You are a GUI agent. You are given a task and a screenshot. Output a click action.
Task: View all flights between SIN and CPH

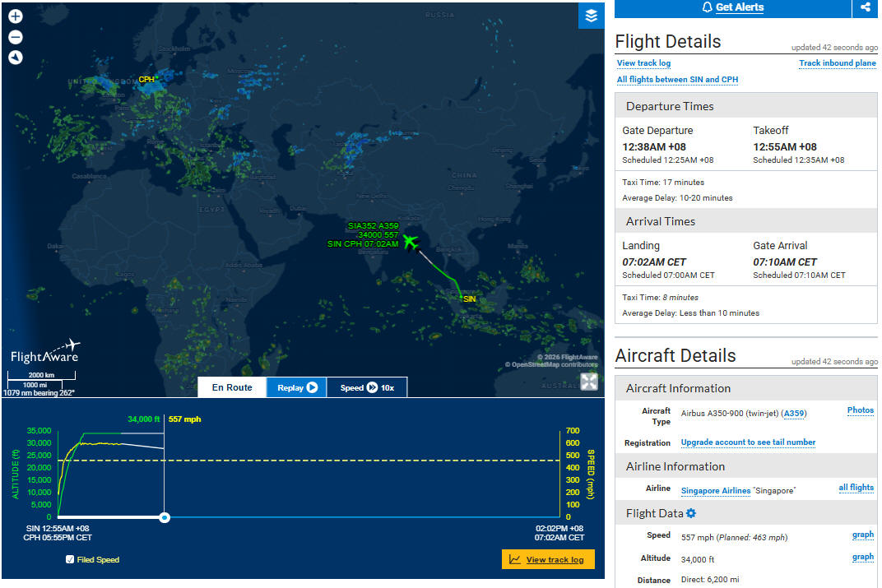coord(677,80)
